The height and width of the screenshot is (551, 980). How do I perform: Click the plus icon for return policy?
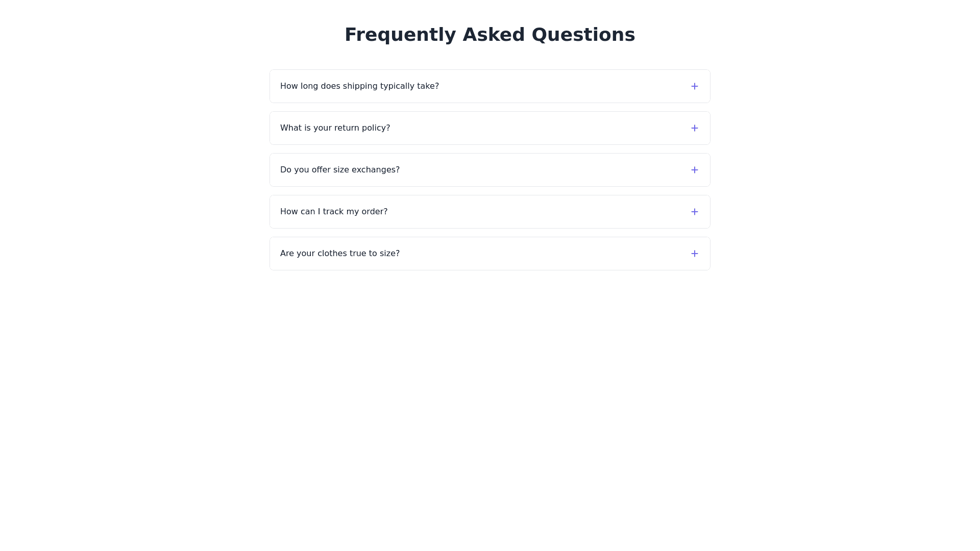(694, 128)
